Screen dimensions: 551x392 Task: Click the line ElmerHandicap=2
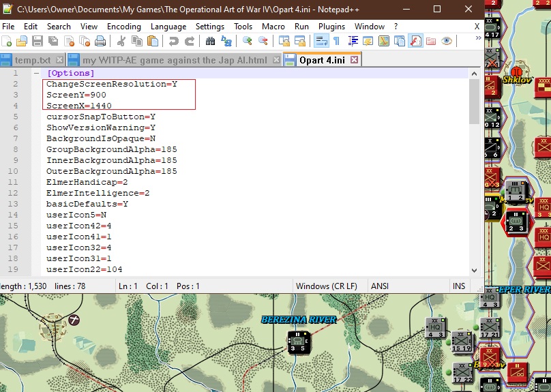point(87,182)
